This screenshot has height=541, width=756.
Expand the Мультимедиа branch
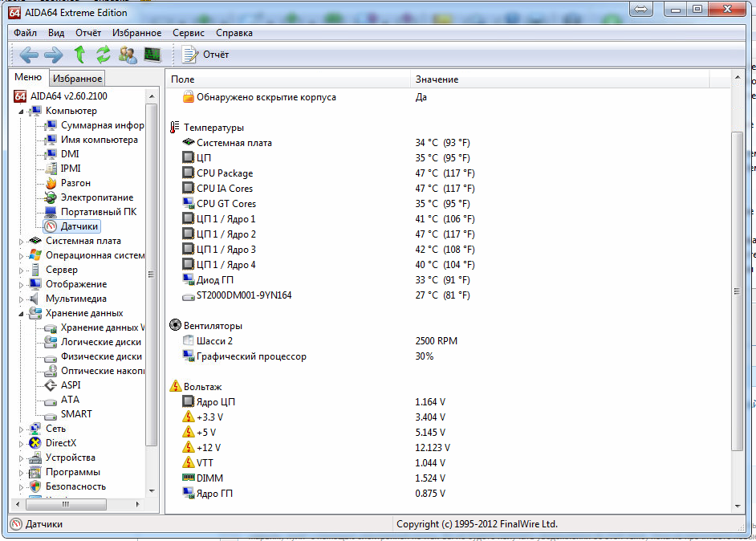[21, 299]
